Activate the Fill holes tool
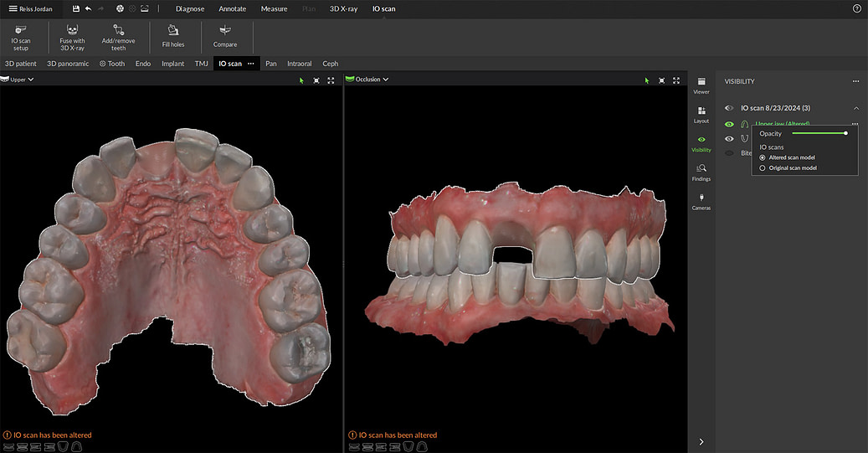 coord(173,36)
